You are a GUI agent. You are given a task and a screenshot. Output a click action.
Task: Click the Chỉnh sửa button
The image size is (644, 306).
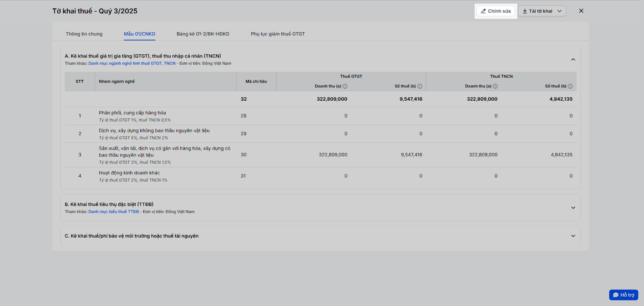tap(495, 11)
